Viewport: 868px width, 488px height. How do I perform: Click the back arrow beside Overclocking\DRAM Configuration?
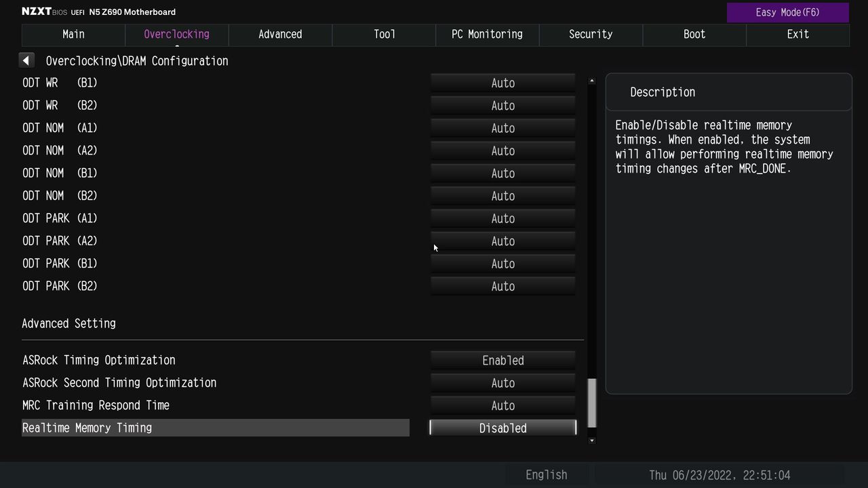click(x=26, y=60)
